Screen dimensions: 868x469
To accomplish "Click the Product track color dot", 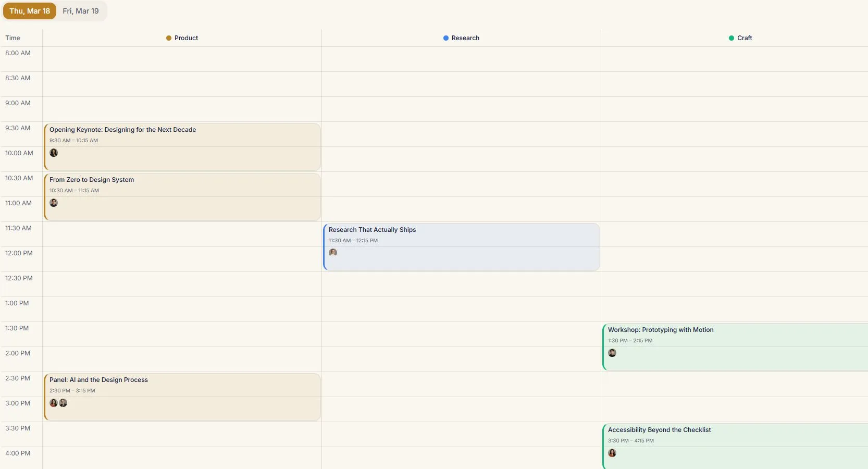I will click(x=169, y=38).
